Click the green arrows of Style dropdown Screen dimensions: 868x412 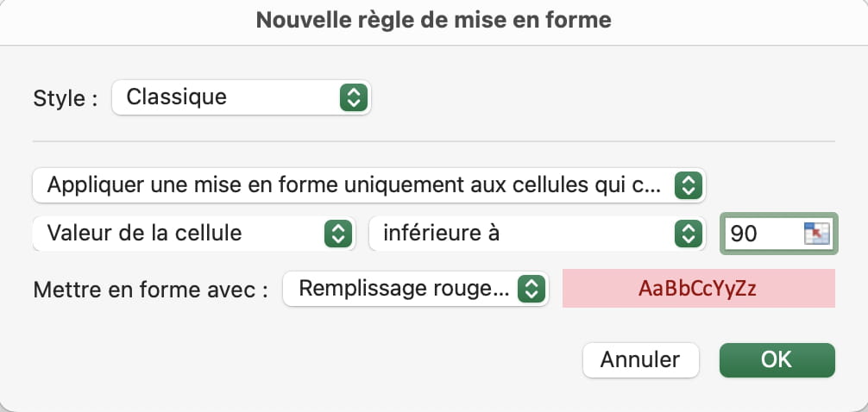click(x=354, y=98)
